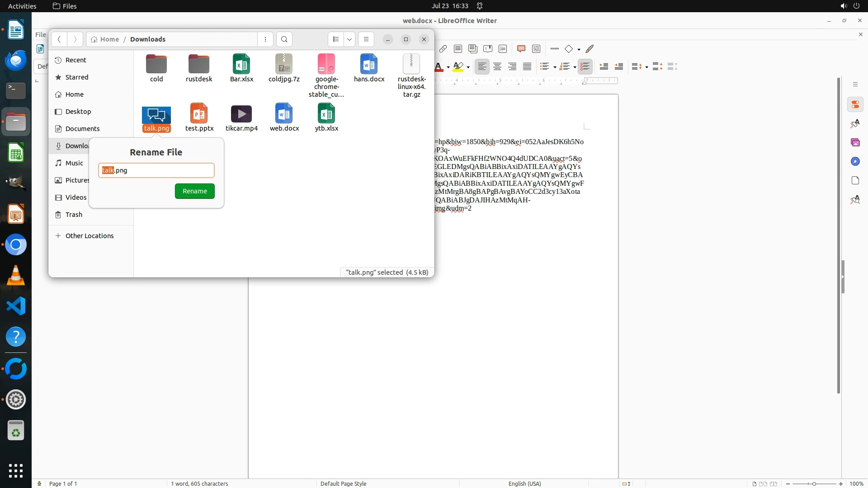Open view options dropdown in Files
868x488 pixels.
pyautogui.click(x=349, y=39)
